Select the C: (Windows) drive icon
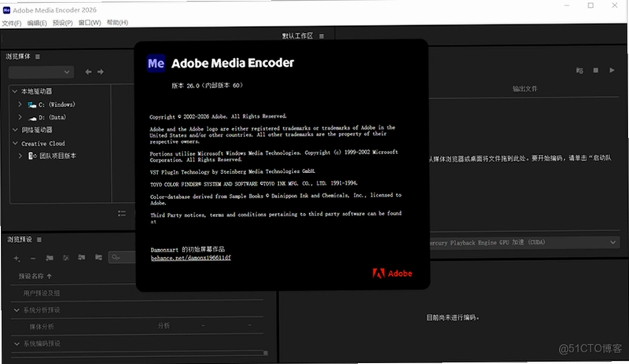The width and height of the screenshot is (629, 364). (x=32, y=105)
